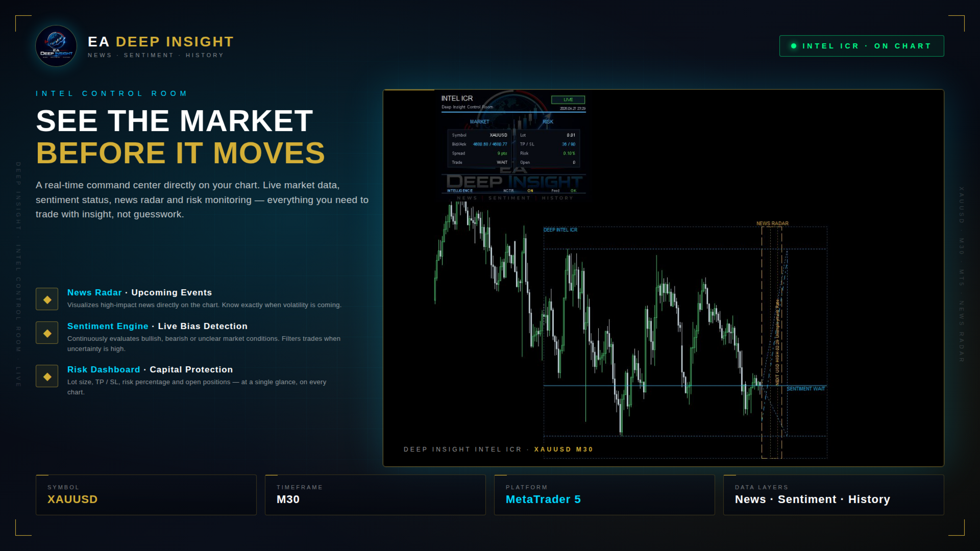Screen dimensions: 980x551
Task: Click the Data Layers card
Action: [x=834, y=495]
